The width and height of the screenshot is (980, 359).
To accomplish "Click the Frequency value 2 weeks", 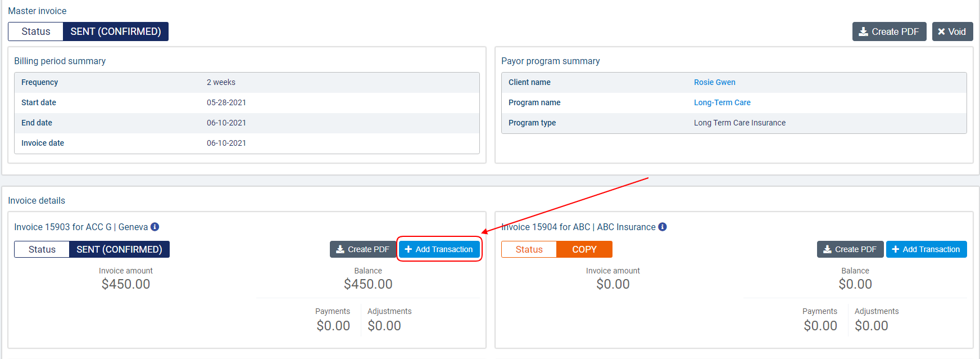I will [x=221, y=82].
